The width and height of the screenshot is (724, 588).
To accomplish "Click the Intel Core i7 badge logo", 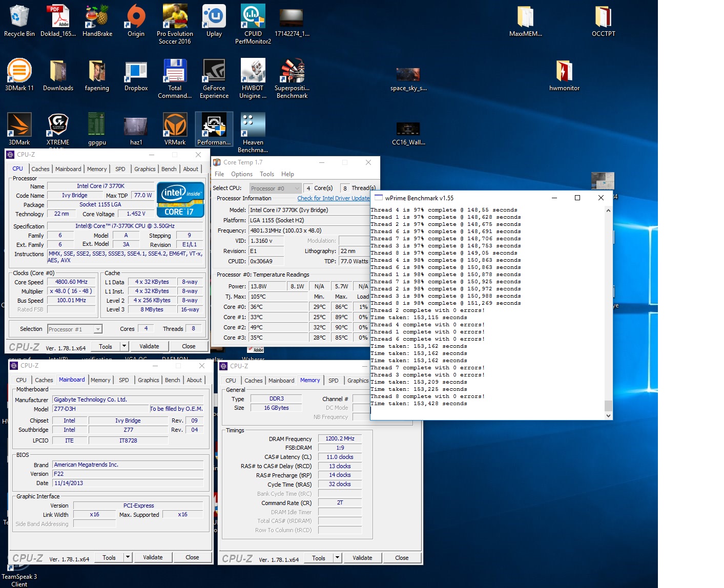I will pos(180,200).
